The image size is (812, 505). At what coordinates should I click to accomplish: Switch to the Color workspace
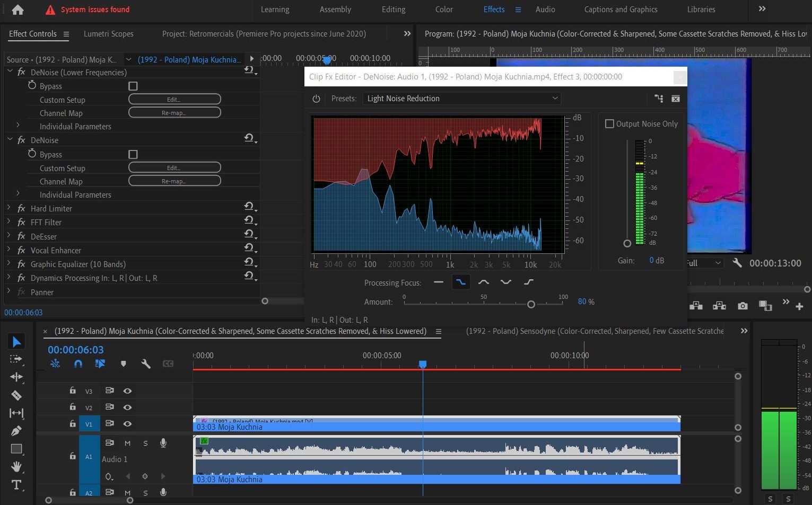[444, 10]
